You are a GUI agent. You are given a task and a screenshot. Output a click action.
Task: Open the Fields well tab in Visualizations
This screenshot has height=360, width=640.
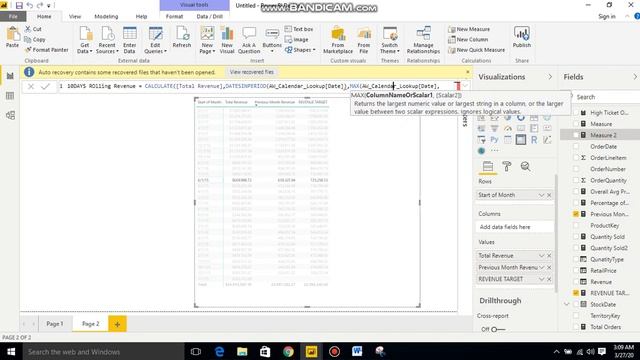click(x=488, y=166)
